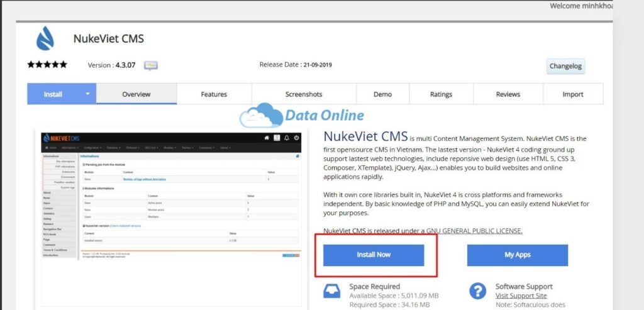Expand the Install tab dropdown arrow
The image size is (644, 310).
[x=87, y=94]
